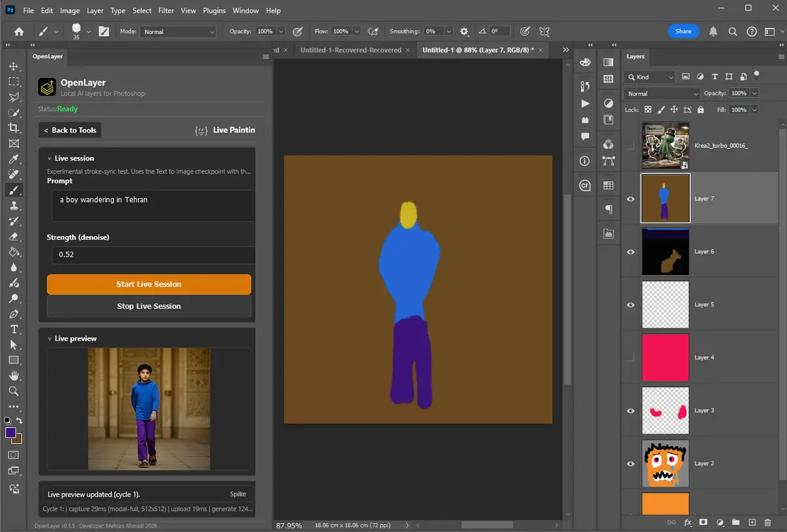Screen dimensions: 787x532
Task: Select the OpenLayer panel tab
Action: tap(48, 56)
